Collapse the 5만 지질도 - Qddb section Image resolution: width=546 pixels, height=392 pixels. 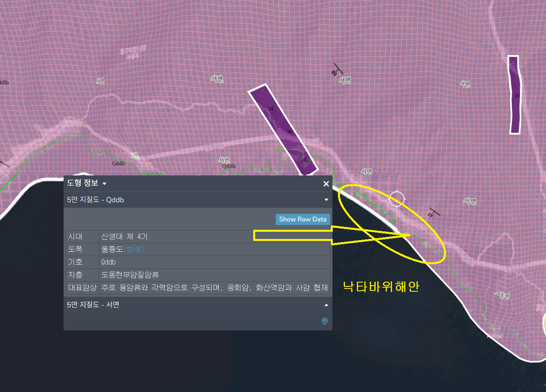326,200
